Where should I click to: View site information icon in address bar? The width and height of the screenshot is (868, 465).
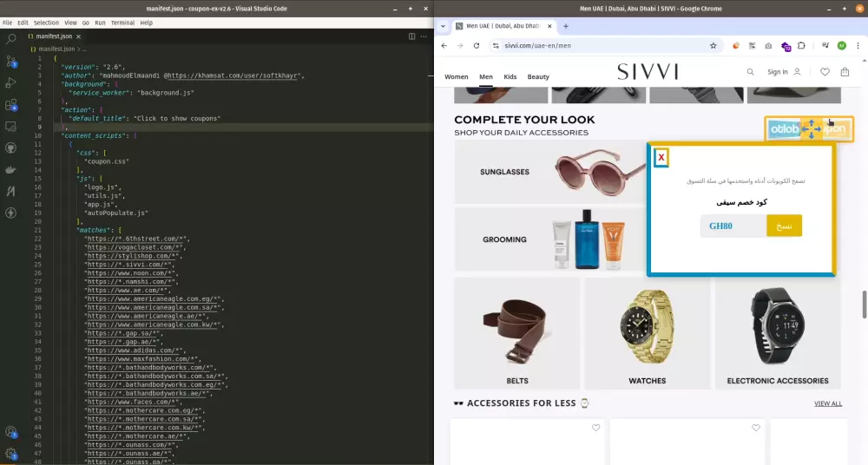coord(496,46)
